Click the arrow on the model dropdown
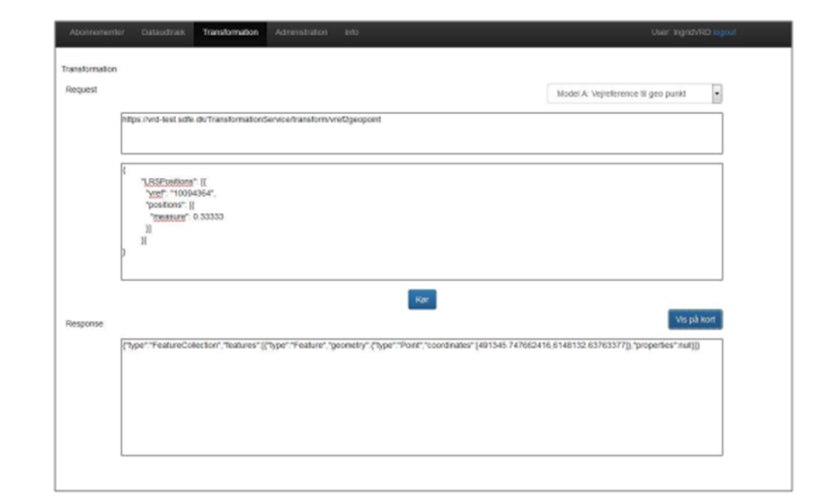This screenshot has width=816, height=504. point(716,93)
